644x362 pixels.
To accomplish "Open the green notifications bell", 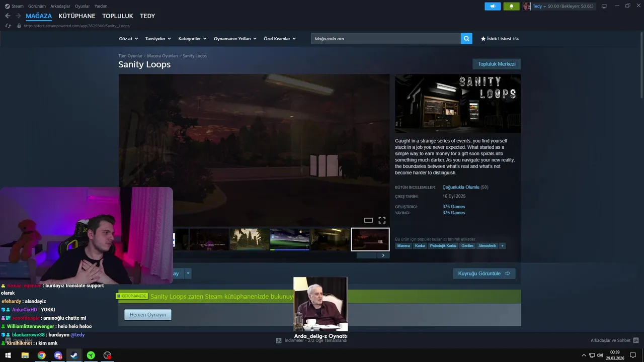I will tap(511, 6).
